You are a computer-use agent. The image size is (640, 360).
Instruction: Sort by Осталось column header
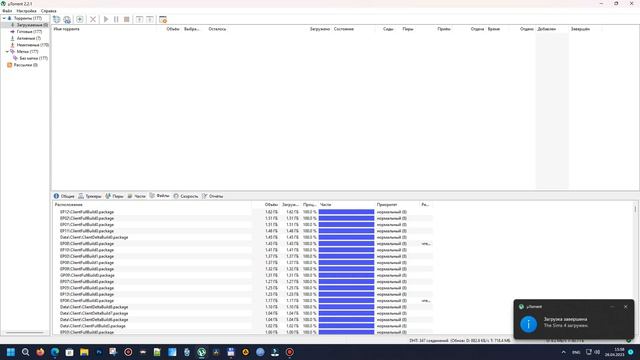(217, 29)
